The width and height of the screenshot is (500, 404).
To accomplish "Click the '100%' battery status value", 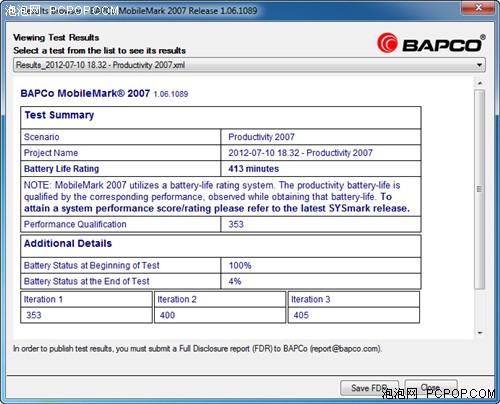I will coord(240,266).
